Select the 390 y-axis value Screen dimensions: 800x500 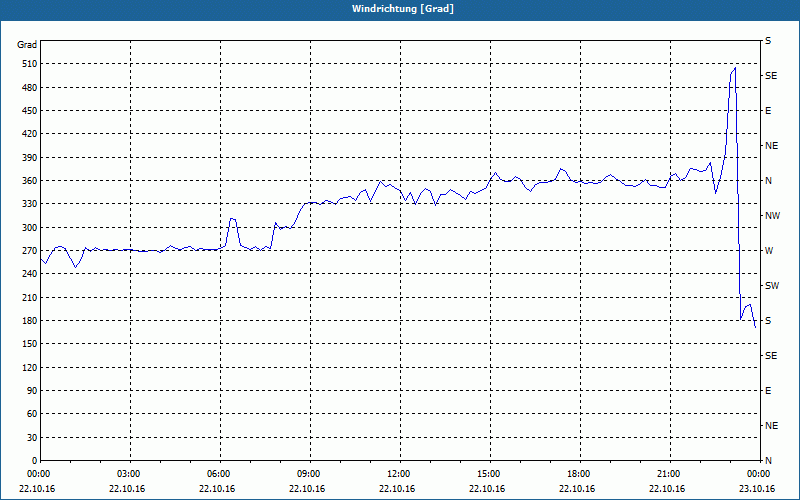tap(29, 158)
